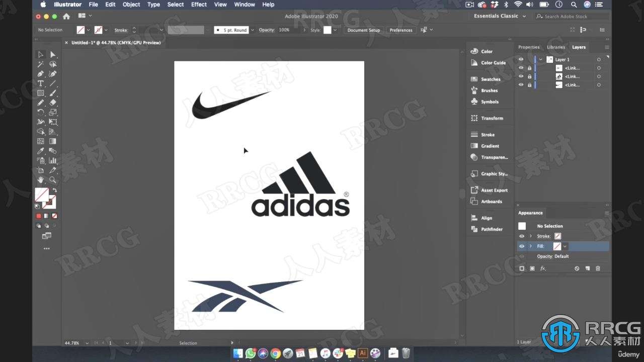The width and height of the screenshot is (644, 362).
Task: Click Clear Appearance icon
Action: point(577,268)
